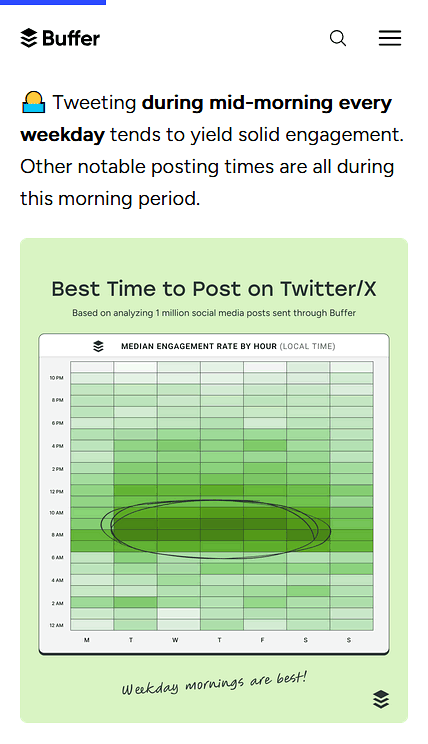Click the darkest green heatmap cell on Thursday
Viewport: 428px width, 744px height.
(222, 524)
